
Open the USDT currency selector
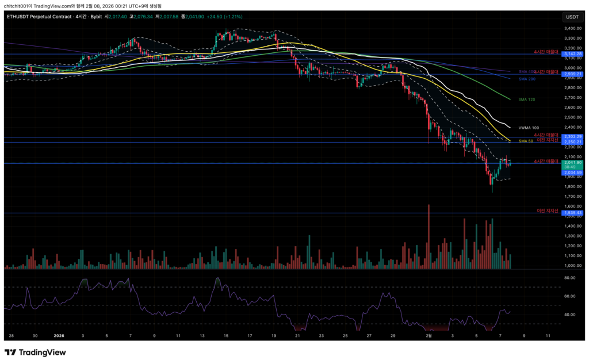pos(572,17)
